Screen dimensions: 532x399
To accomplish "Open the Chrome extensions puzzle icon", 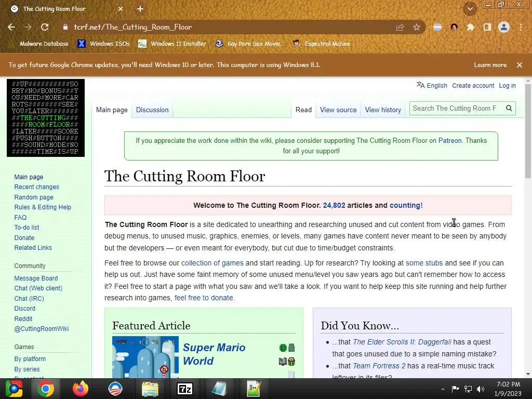I will [470, 27].
